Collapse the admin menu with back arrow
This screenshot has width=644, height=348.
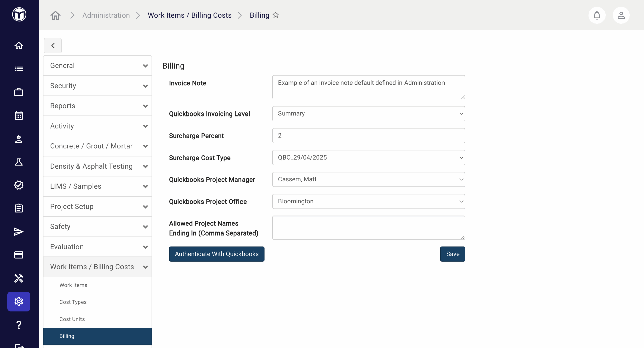pos(53,46)
